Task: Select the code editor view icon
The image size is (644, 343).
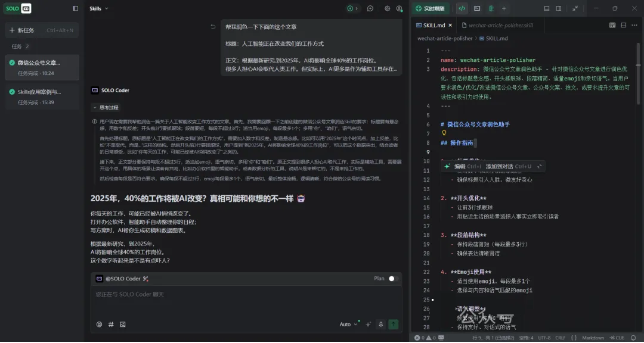Action: click(x=462, y=9)
